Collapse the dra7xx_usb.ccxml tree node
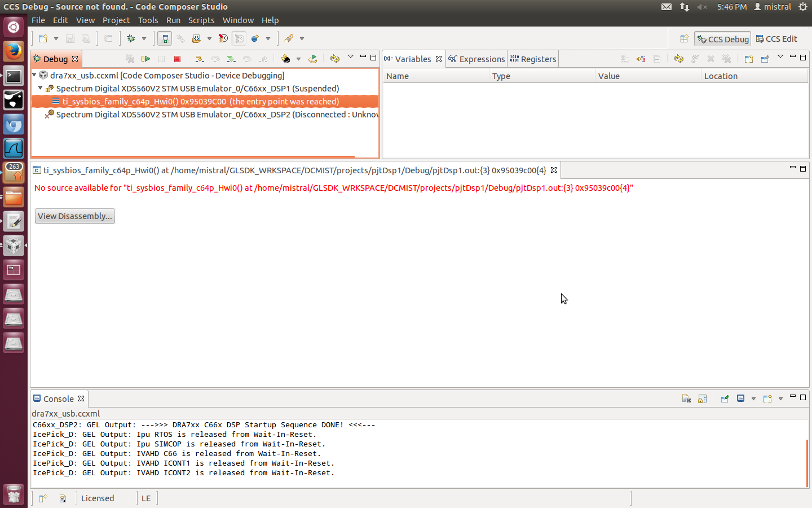This screenshot has width=812, height=508. tap(34, 75)
